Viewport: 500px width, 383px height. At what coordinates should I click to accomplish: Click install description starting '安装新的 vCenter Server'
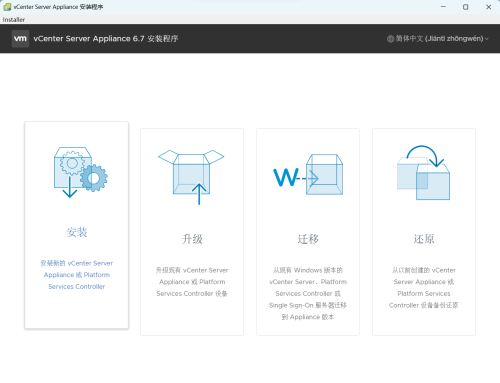point(77,275)
